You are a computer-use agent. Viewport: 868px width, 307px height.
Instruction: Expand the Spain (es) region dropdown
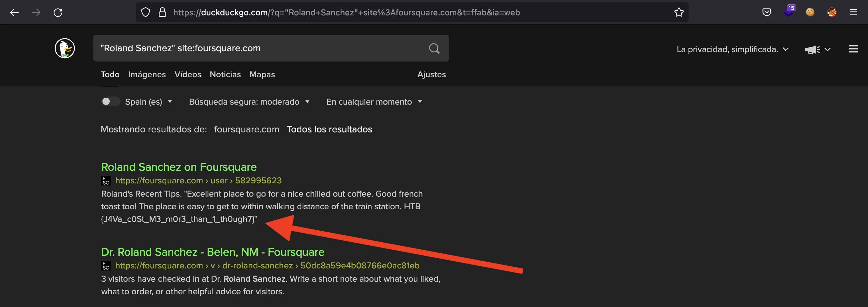point(149,102)
